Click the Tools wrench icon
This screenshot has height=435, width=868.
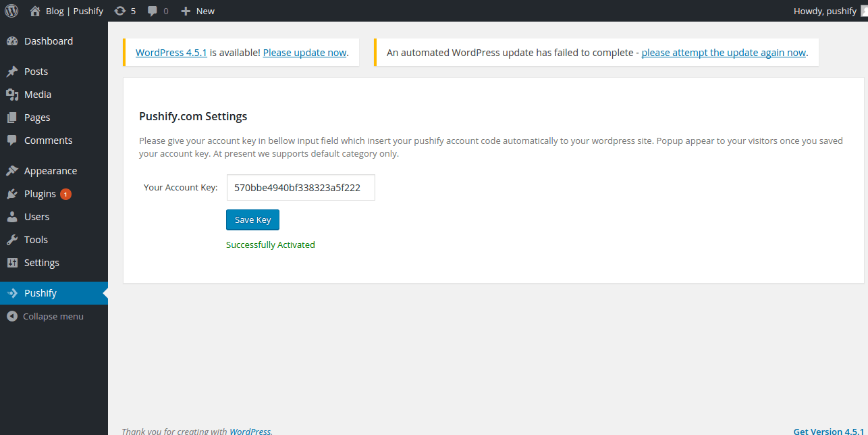point(12,240)
